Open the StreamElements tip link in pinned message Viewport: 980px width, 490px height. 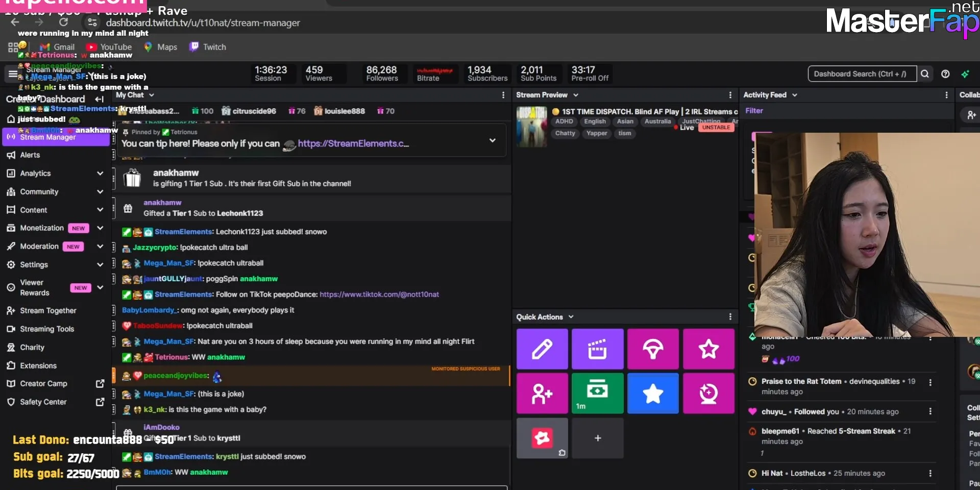[353, 144]
